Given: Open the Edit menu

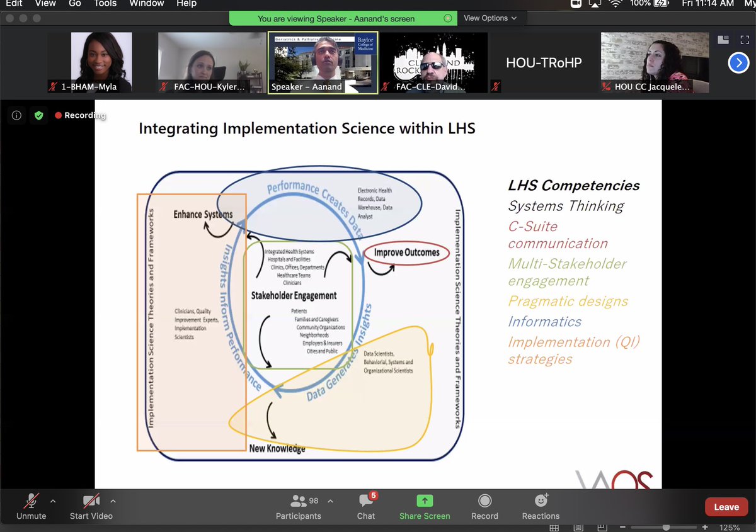Looking at the screenshot, I should pos(14,3).
